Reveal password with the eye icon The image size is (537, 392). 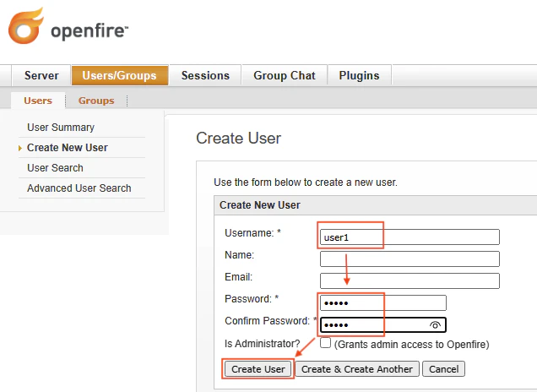click(x=435, y=325)
